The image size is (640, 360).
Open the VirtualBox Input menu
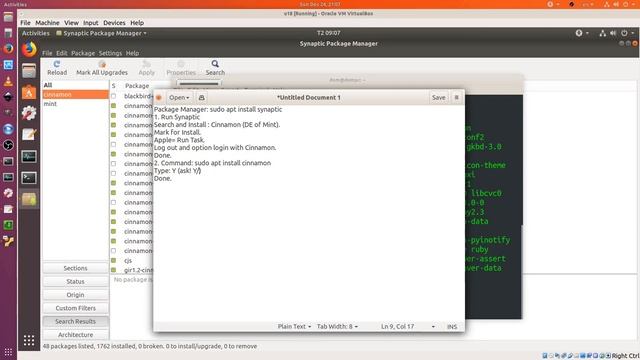[x=91, y=23]
